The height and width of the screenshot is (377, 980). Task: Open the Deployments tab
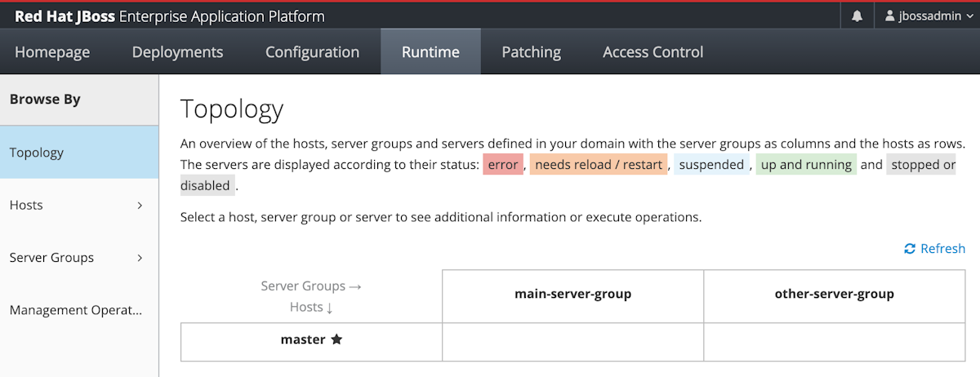(x=177, y=52)
